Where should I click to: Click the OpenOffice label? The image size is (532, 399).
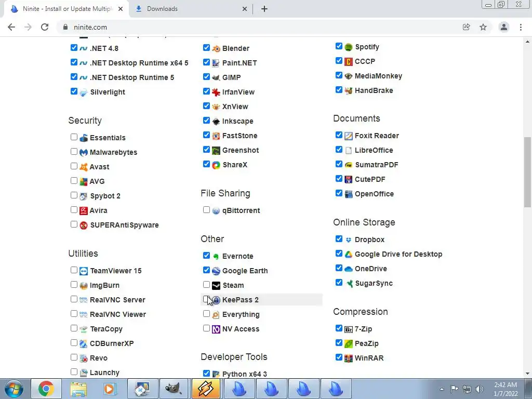coord(374,194)
